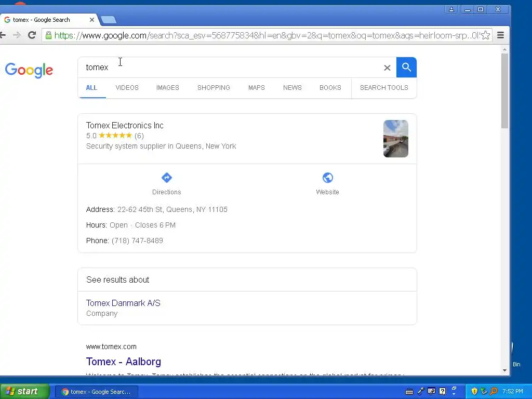Viewport: 532px width, 399px height.
Task: Open the Chrome hamburger menu
Action: 500,35
